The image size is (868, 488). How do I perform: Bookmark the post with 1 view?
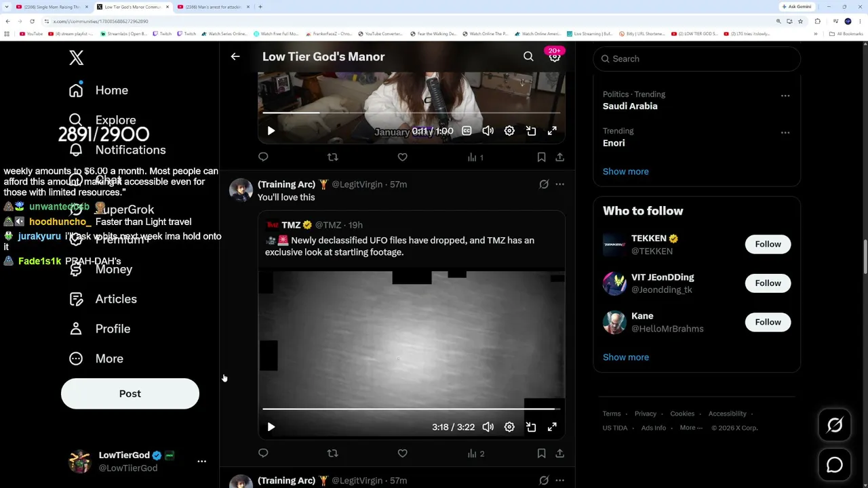click(541, 157)
